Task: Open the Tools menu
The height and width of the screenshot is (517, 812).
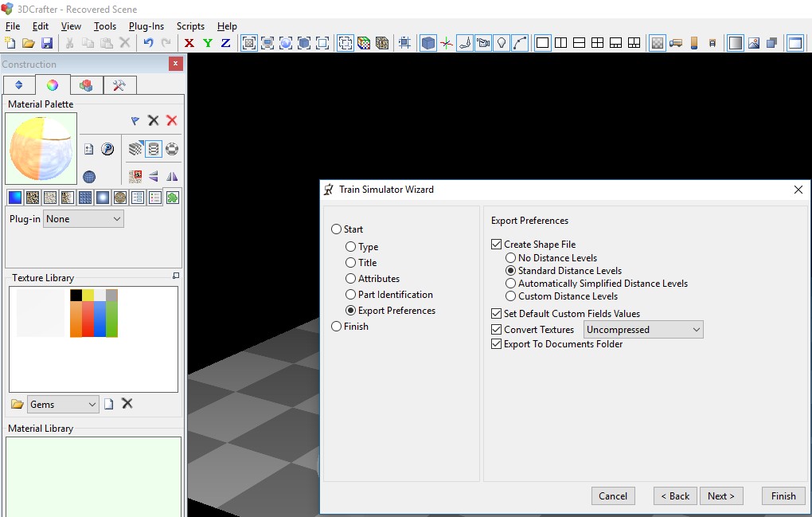Action: [x=104, y=26]
